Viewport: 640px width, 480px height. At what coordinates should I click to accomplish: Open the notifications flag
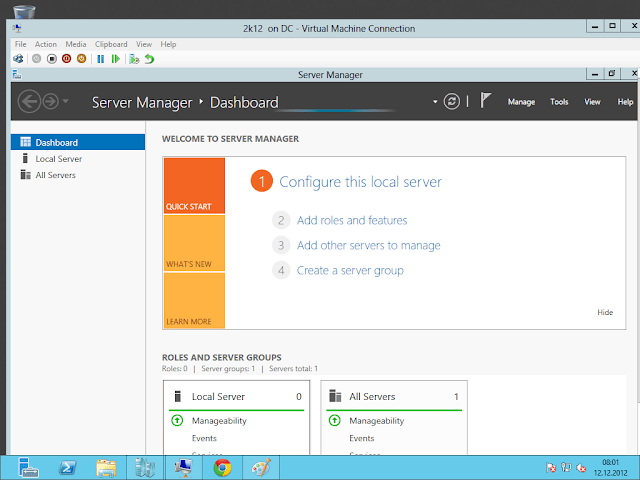click(x=485, y=101)
